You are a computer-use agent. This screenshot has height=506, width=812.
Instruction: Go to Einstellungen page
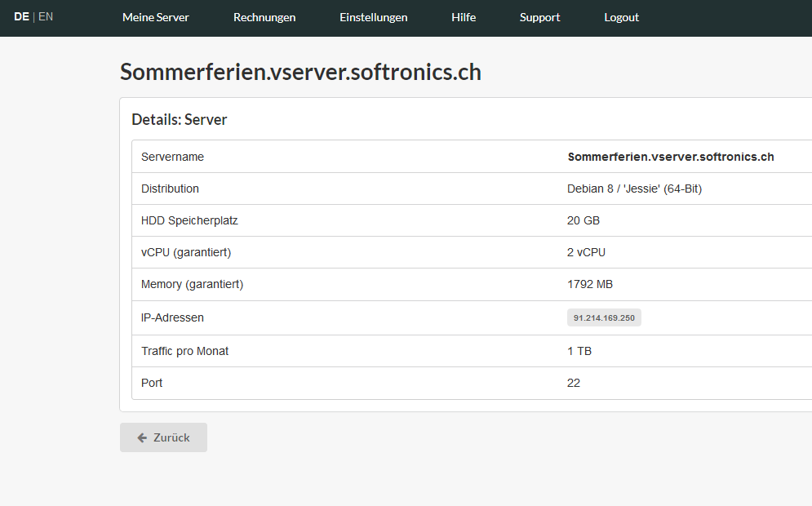pos(374,17)
